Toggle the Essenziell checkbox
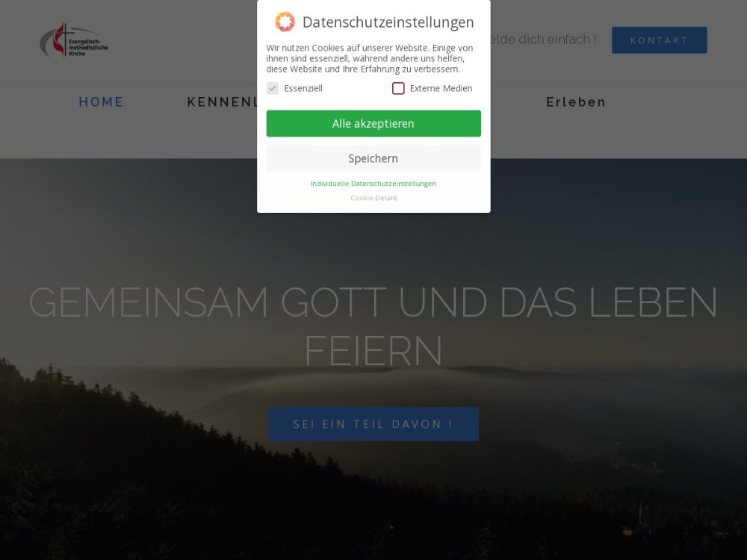 (273, 88)
